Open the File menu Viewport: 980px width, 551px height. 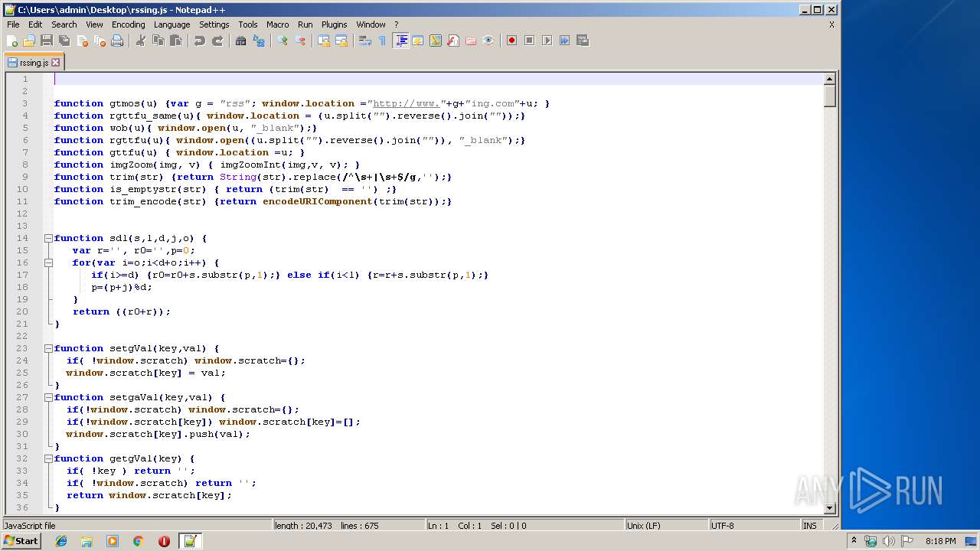[x=13, y=24]
